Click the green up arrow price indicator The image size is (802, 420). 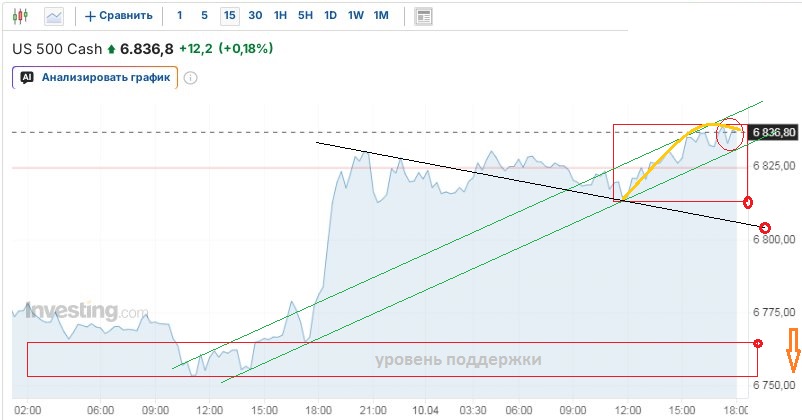point(112,48)
